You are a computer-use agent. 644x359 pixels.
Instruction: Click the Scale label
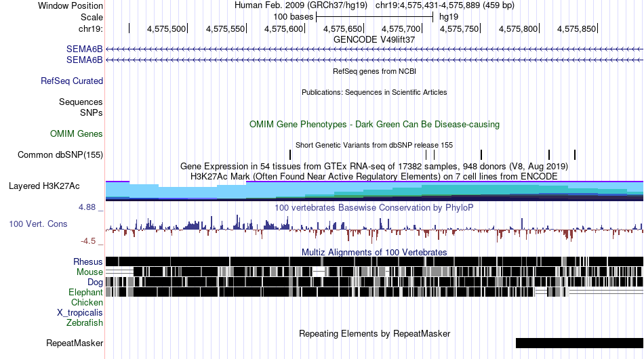click(92, 17)
